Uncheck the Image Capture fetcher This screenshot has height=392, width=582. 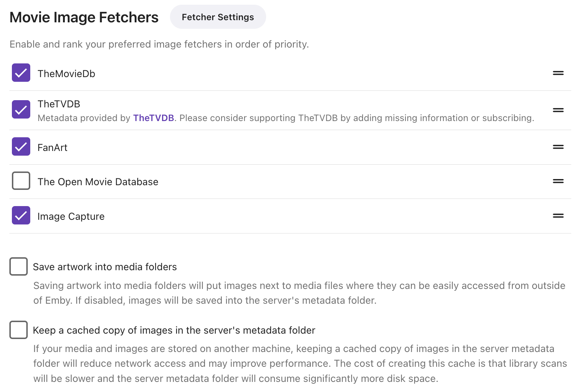21,215
